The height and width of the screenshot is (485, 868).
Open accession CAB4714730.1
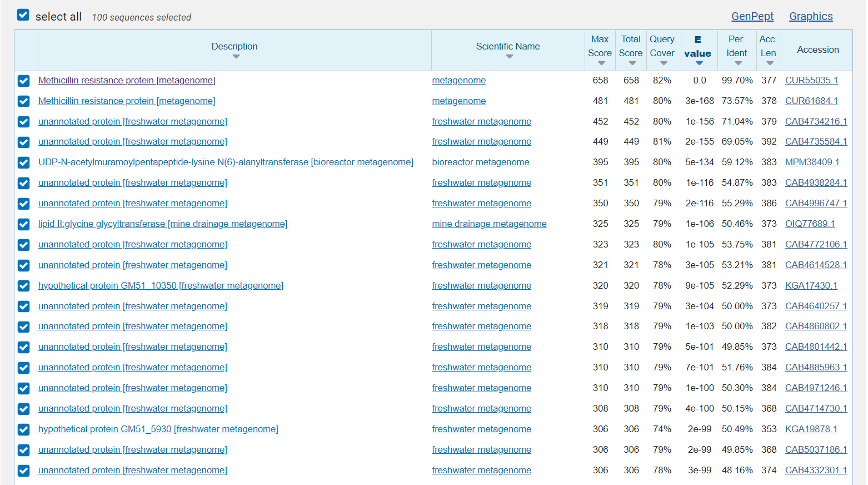click(x=816, y=408)
